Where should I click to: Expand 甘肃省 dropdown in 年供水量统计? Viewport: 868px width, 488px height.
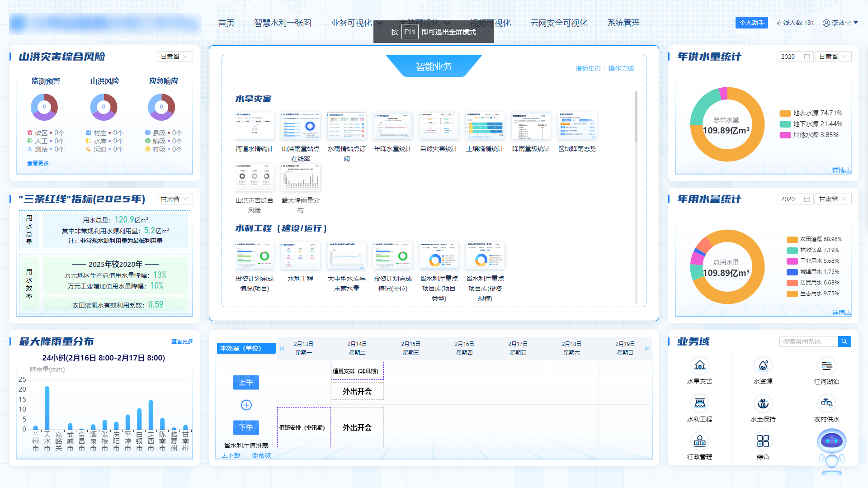tap(833, 57)
